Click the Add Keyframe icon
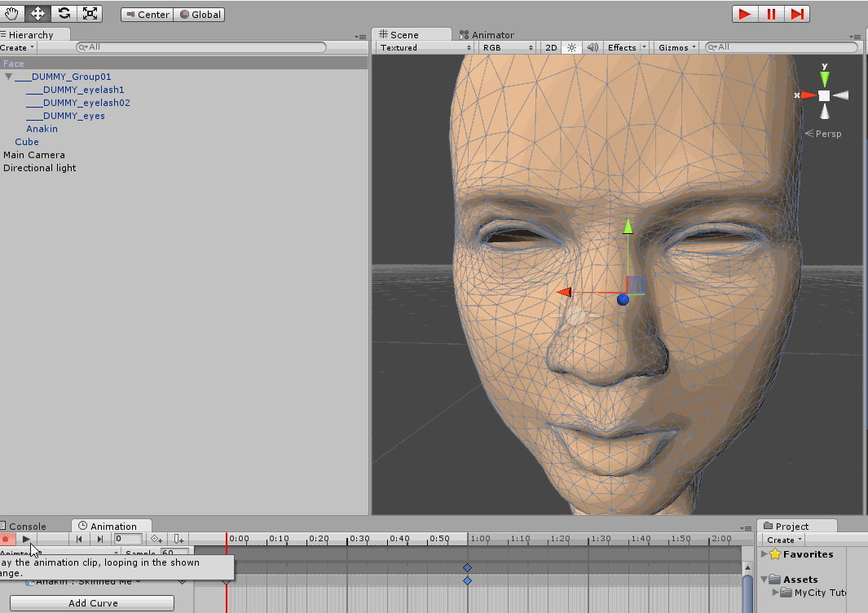The height and width of the screenshot is (613, 868). (157, 539)
